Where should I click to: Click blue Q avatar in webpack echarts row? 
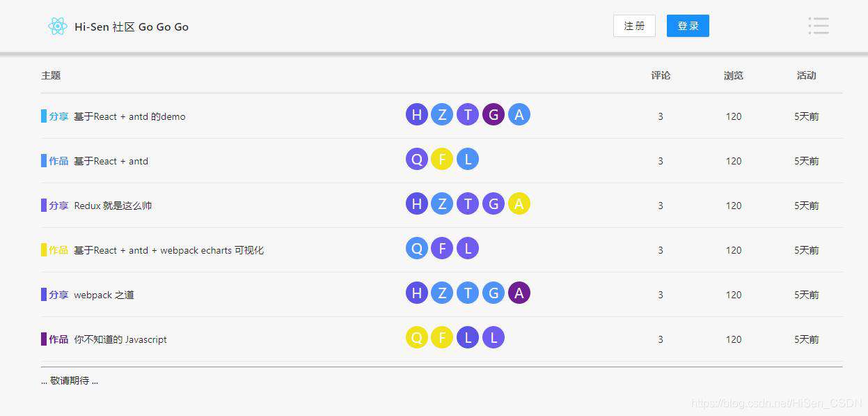(x=417, y=249)
